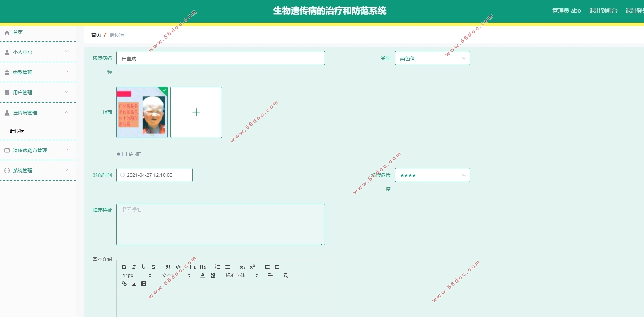This screenshot has width=644, height=317.
Task: Open text color picker
Action: pyautogui.click(x=203, y=275)
